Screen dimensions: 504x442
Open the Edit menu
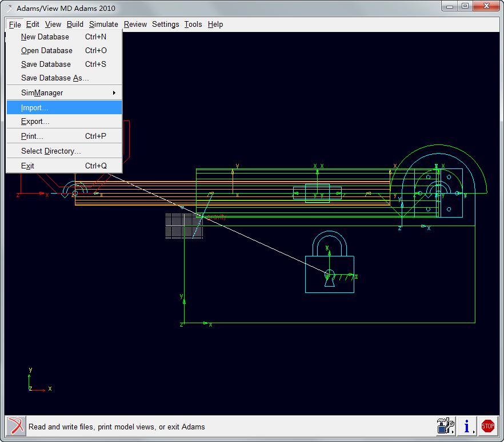(x=33, y=24)
